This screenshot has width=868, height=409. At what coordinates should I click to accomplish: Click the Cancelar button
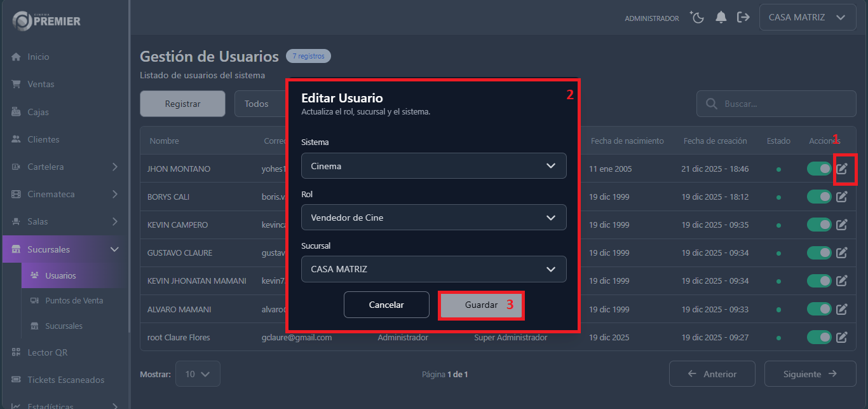[386, 305]
